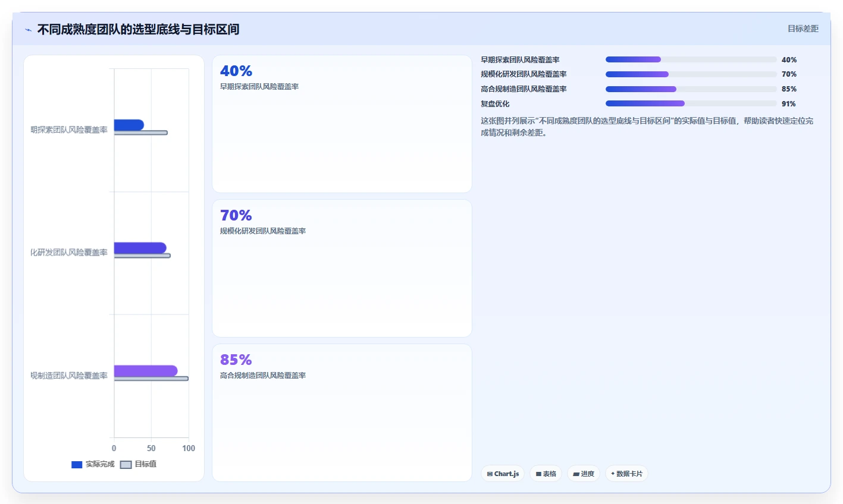This screenshot has height=504, width=843.
Task: Click the 70% value in progress list
Action: tap(789, 74)
